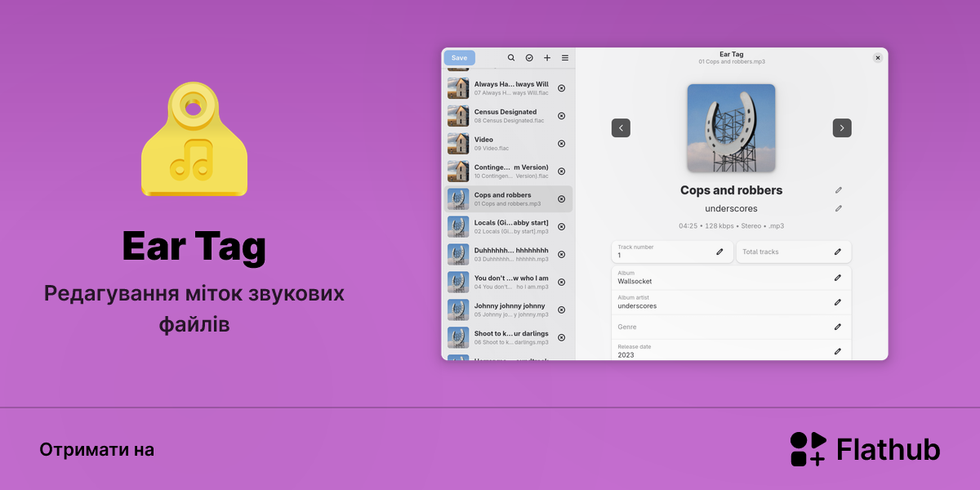Close the Ear Tag window
Image resolution: width=980 pixels, height=490 pixels.
tap(878, 58)
